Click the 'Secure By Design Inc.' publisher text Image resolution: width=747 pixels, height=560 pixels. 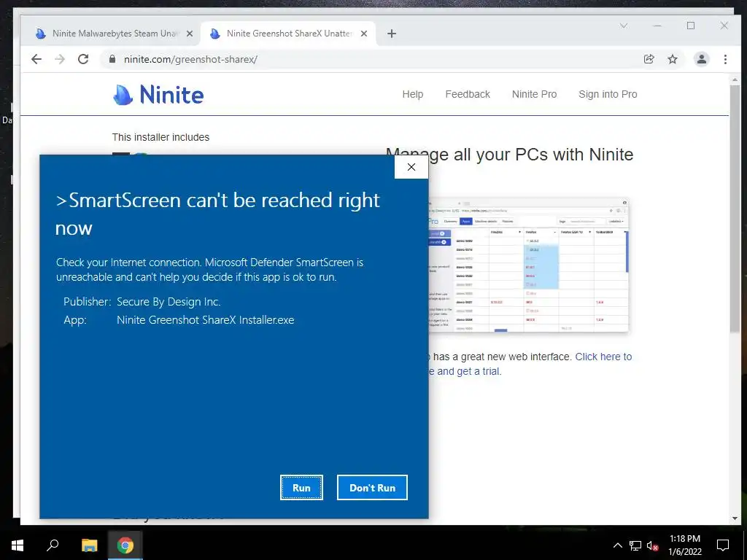click(169, 302)
